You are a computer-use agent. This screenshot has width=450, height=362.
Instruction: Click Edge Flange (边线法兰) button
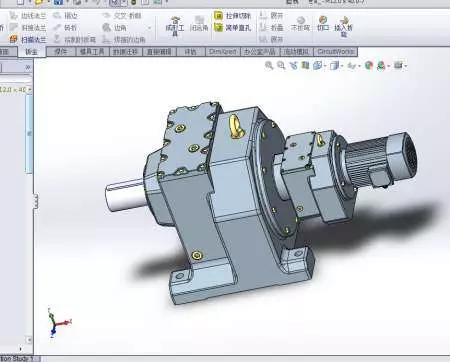(28, 16)
